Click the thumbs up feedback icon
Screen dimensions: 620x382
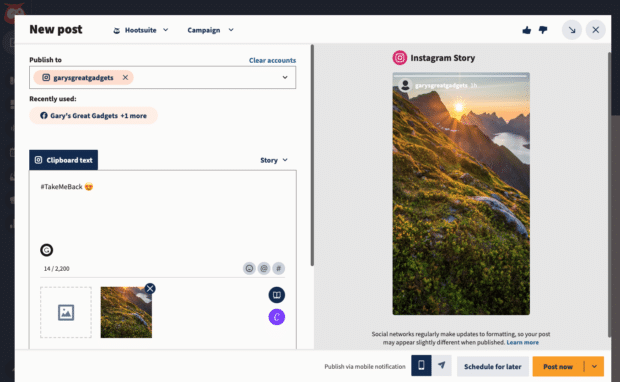(526, 30)
